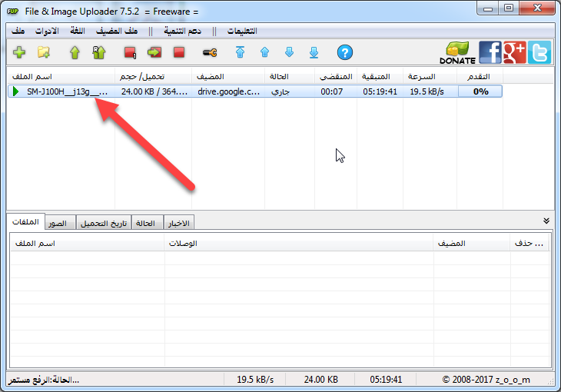Open the اللغة language menu

pyautogui.click(x=78, y=31)
